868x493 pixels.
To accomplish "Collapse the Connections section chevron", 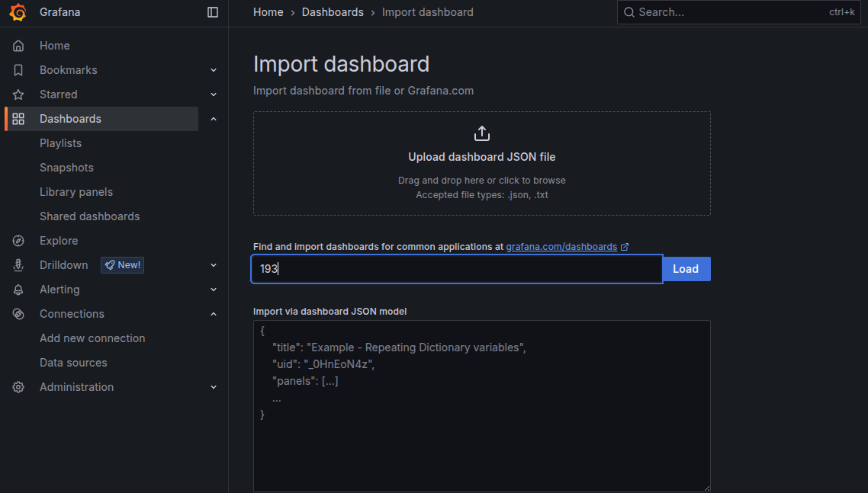I will coord(214,314).
